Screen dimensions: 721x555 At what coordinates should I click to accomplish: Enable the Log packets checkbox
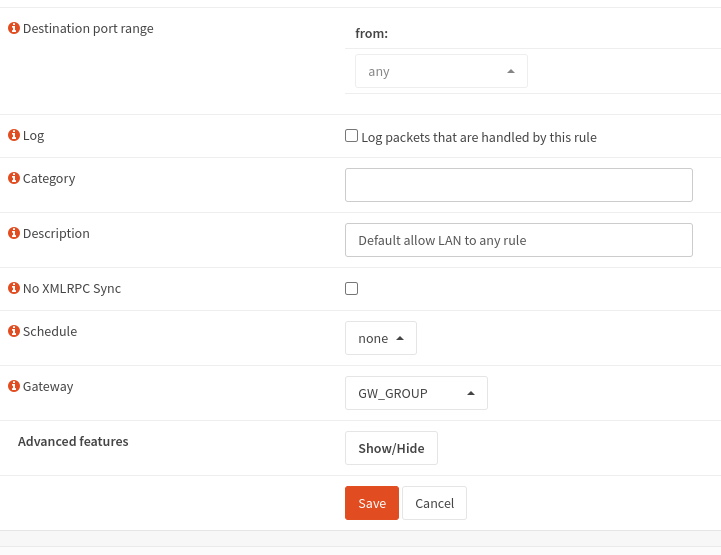(351, 136)
